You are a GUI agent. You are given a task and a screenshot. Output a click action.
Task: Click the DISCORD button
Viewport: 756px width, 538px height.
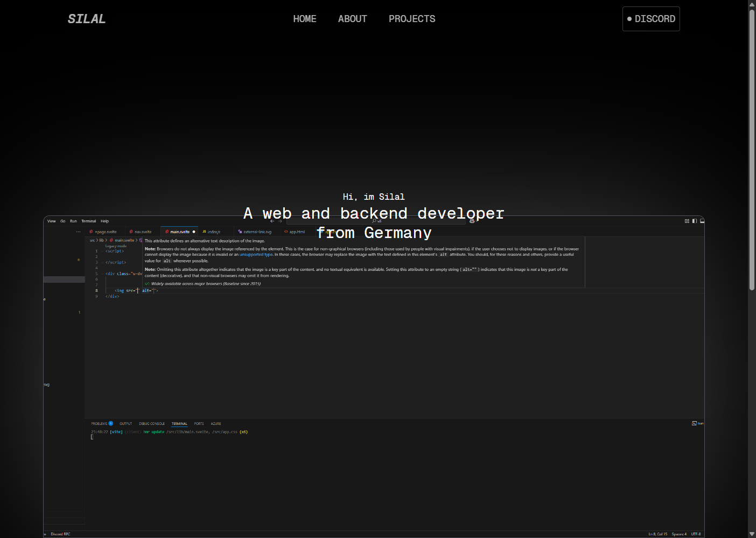coord(651,19)
